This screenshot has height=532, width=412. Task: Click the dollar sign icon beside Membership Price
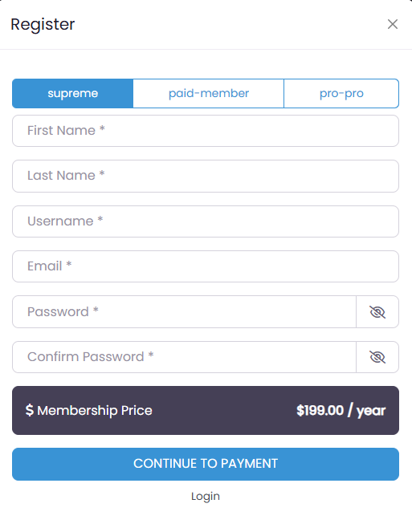(x=30, y=410)
